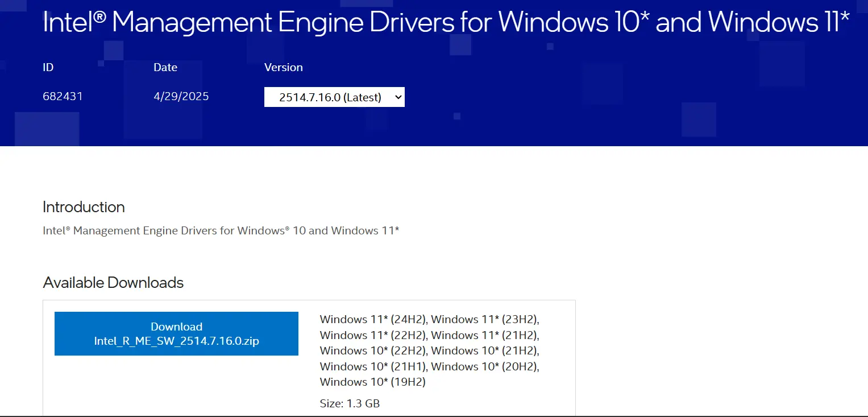
Task: Click the Version column label
Action: click(284, 67)
